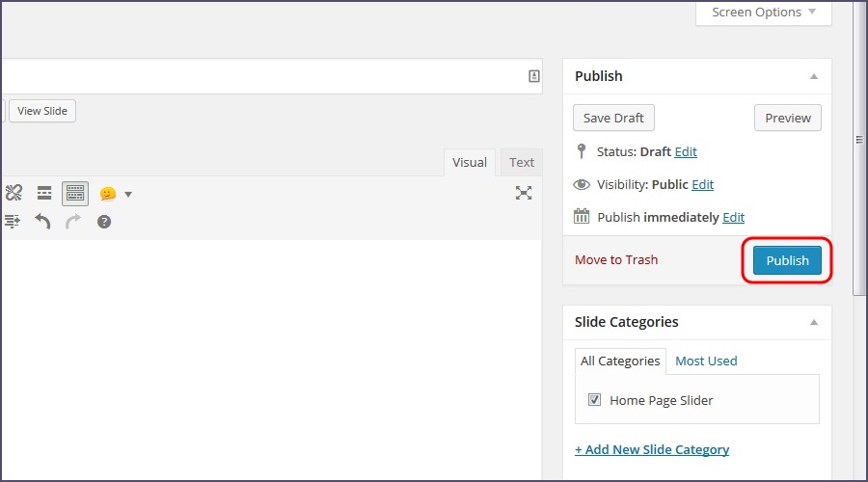
Task: Open the keyboard shortcuts help icon
Action: click(x=104, y=222)
